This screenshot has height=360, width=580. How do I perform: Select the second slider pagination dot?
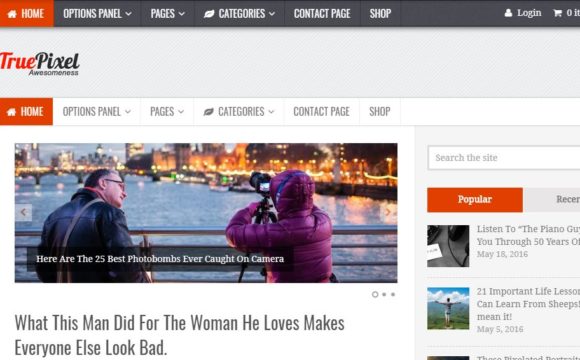pyautogui.click(x=384, y=295)
